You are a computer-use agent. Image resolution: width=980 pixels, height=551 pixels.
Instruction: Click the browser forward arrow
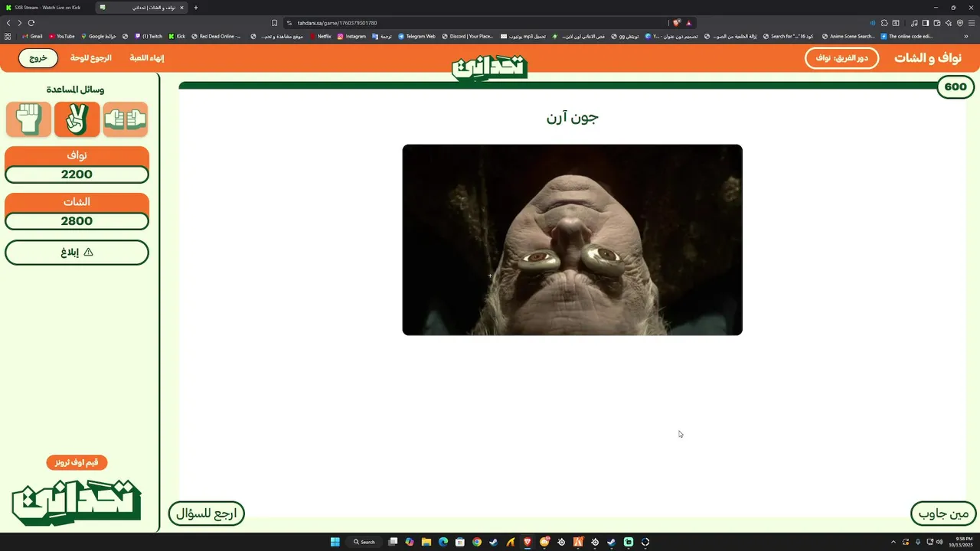point(20,23)
